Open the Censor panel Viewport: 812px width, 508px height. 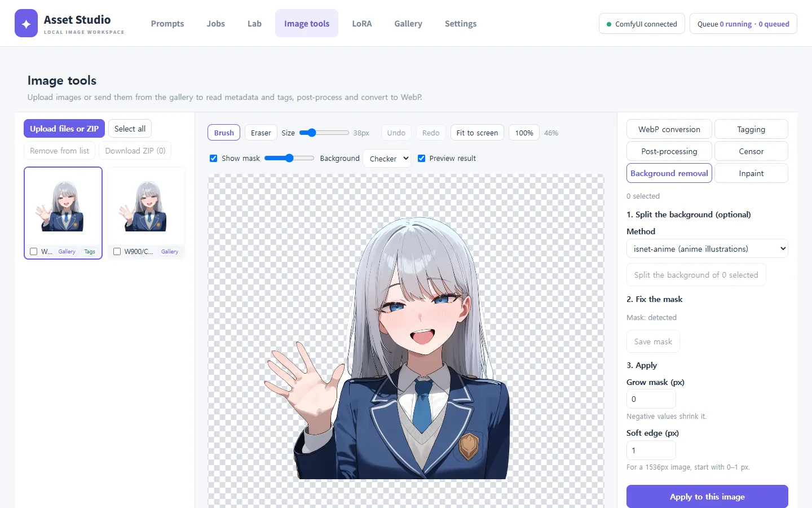click(751, 151)
